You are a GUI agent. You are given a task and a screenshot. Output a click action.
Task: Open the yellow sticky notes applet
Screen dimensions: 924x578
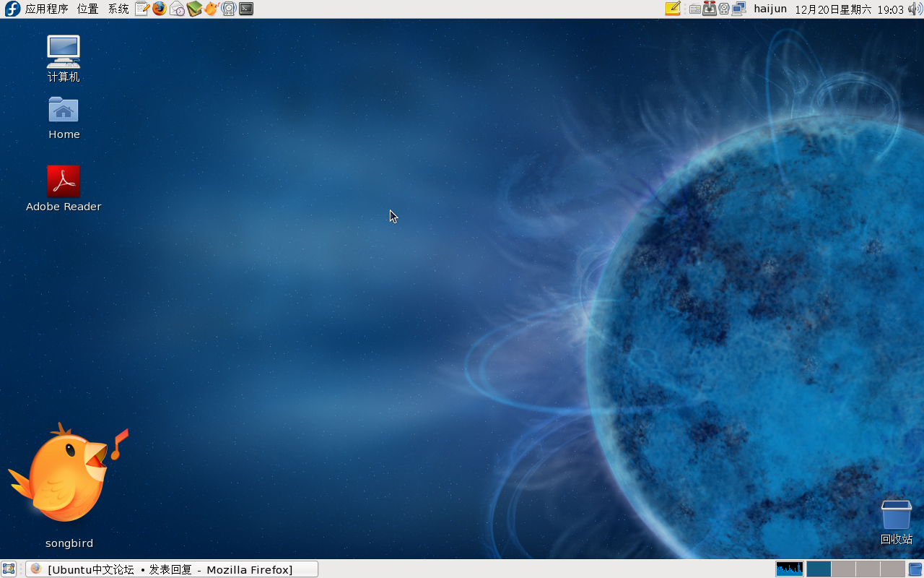[672, 9]
